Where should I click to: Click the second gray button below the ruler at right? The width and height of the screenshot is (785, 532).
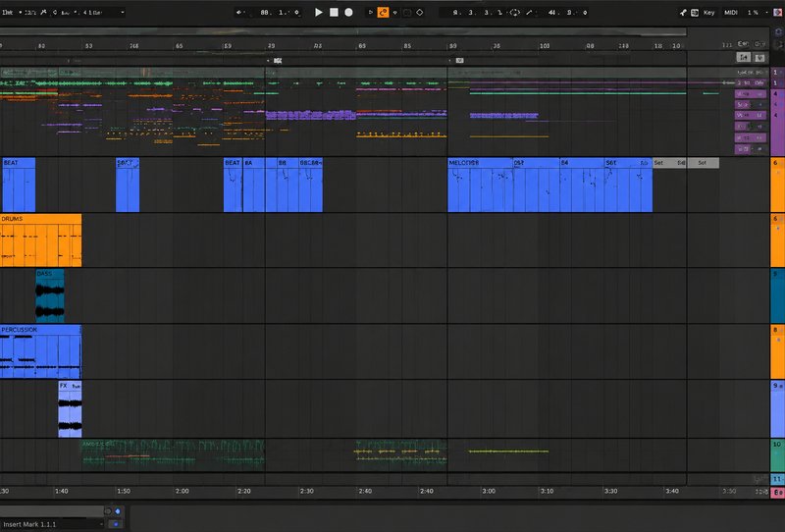(x=759, y=58)
